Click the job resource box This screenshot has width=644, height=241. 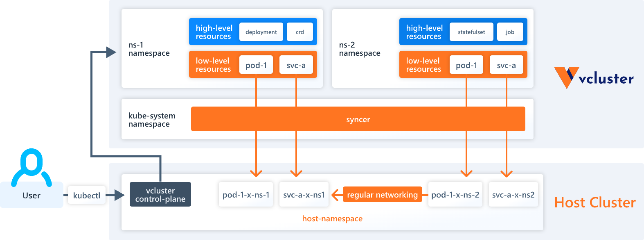point(510,32)
